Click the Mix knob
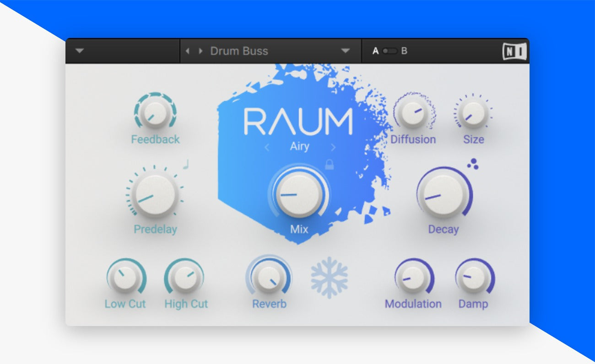The height and width of the screenshot is (364, 595). pos(299,195)
